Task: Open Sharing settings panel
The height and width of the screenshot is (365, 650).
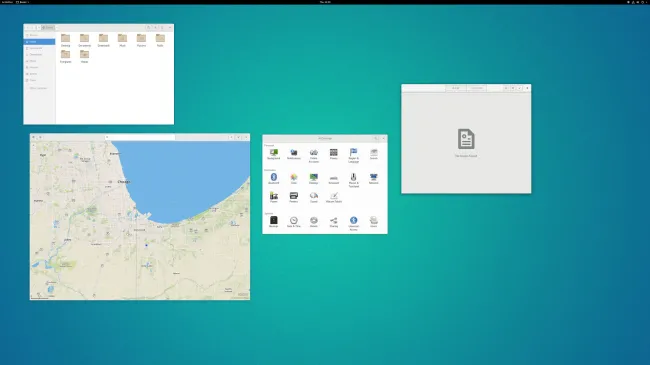Action: [x=334, y=221]
